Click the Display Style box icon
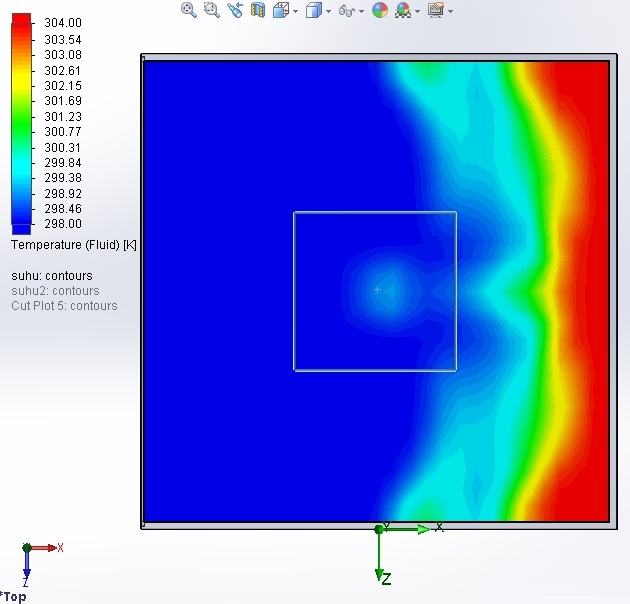The image size is (630, 604). [x=314, y=10]
